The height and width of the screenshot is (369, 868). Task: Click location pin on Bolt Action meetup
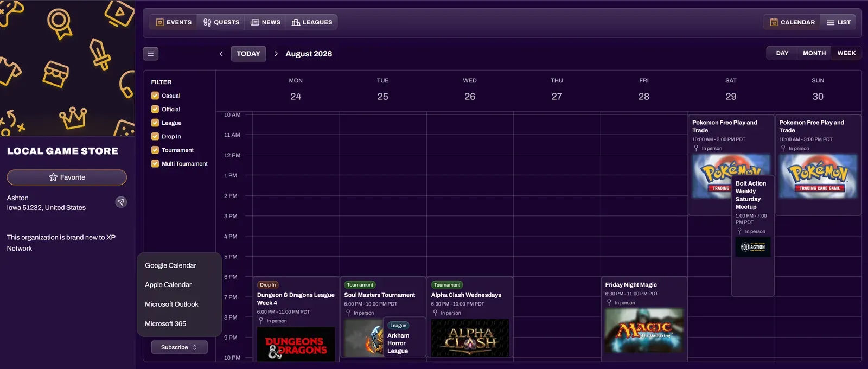point(739,231)
